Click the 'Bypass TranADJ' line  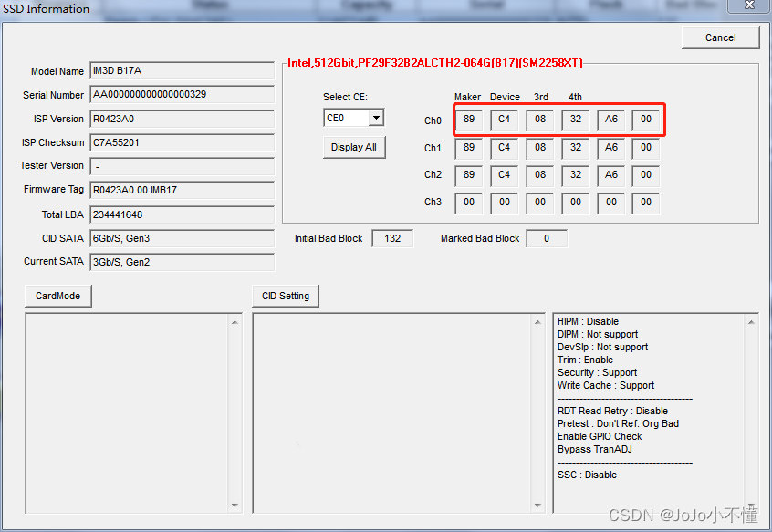click(x=595, y=449)
